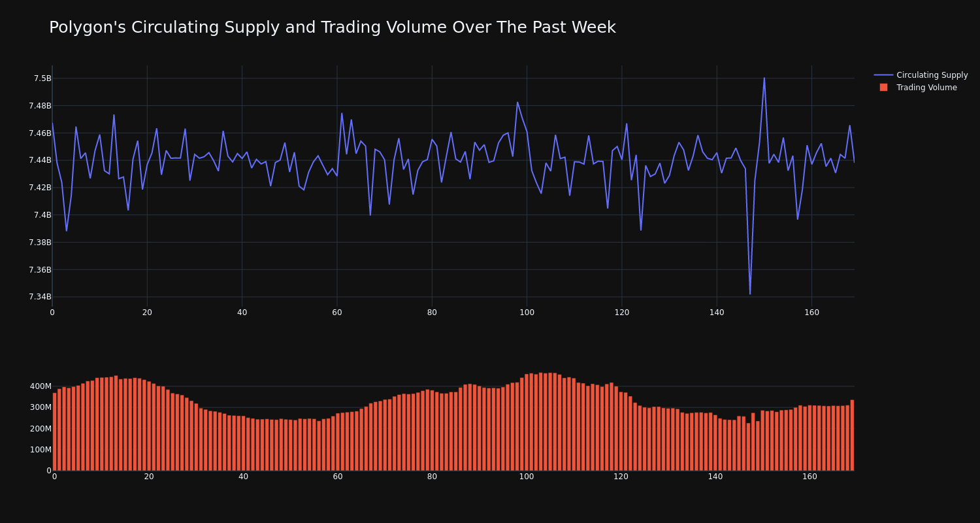Click the 7.38B y-axis label
Viewport: 980px width, 523px height.
(40, 243)
